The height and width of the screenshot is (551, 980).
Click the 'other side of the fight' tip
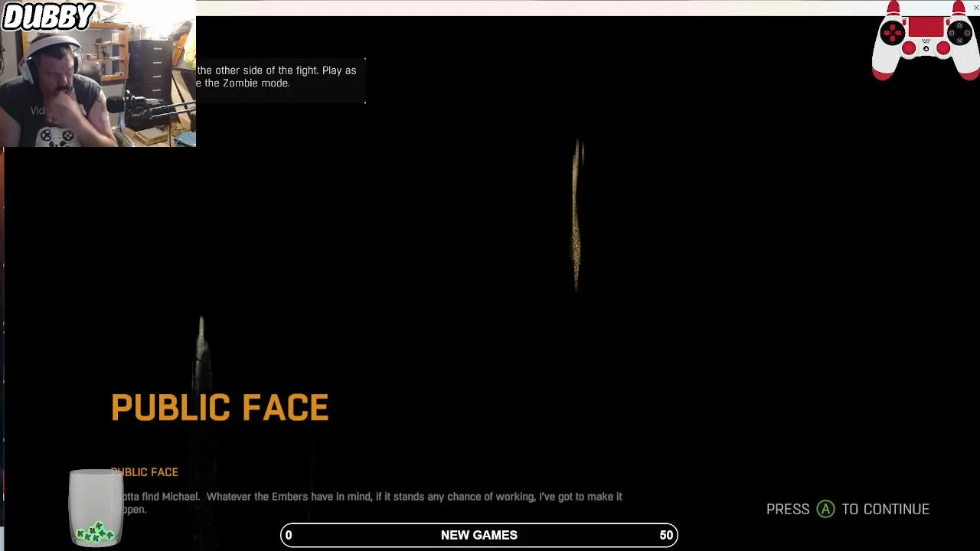coord(276,70)
